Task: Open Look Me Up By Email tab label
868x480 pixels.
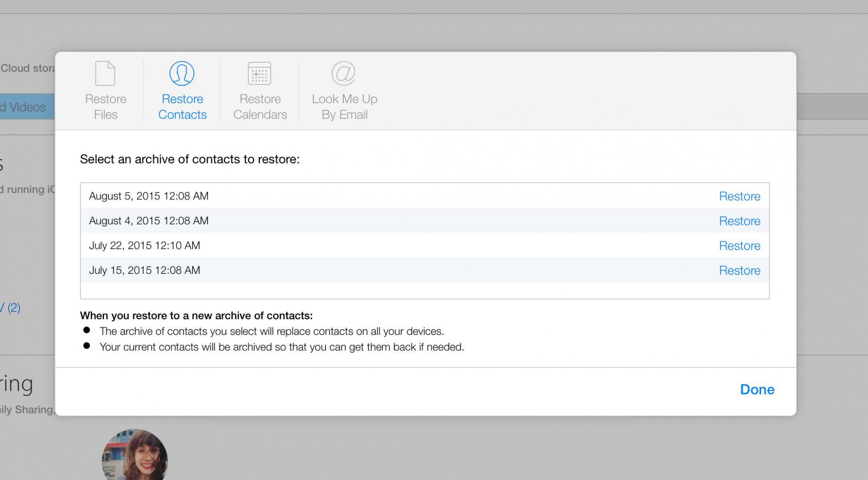Action: pos(344,107)
